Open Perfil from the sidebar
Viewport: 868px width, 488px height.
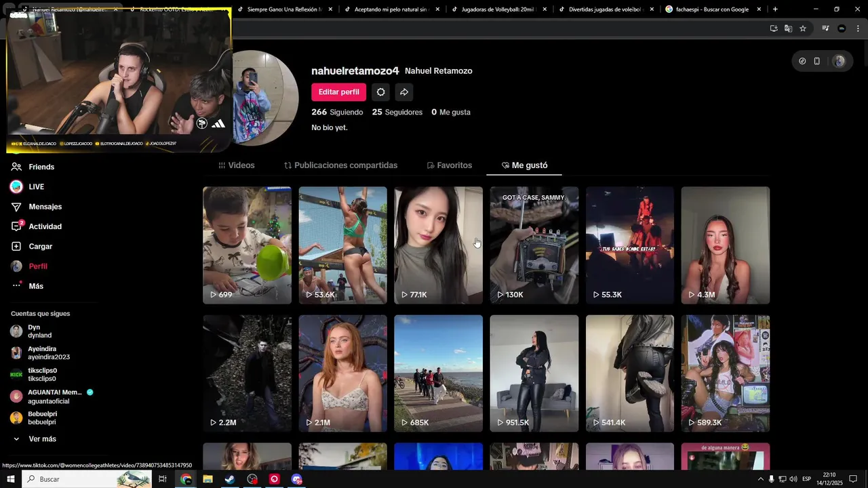(38, 266)
